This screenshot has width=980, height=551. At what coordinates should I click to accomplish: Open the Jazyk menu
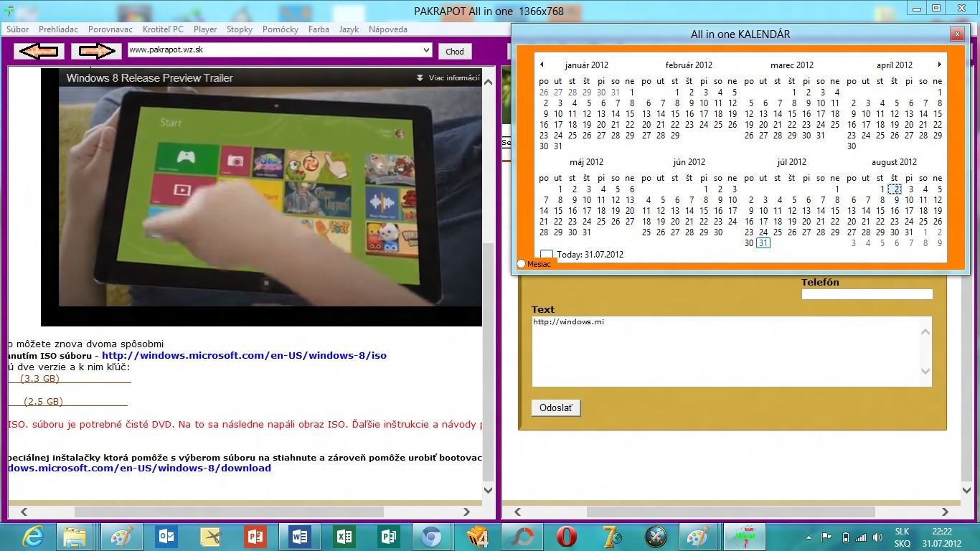pos(349,29)
